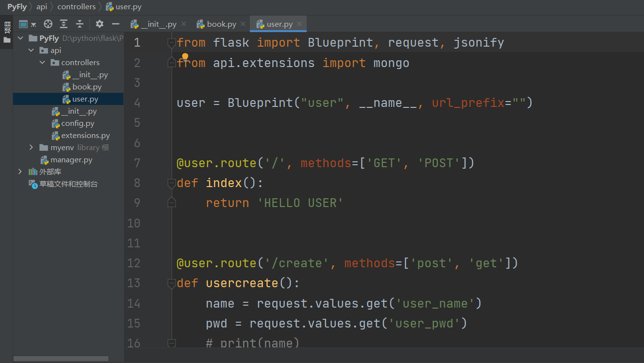644x363 pixels.
Task: Click url_prefix parameter on line 4
Action: 468,103
